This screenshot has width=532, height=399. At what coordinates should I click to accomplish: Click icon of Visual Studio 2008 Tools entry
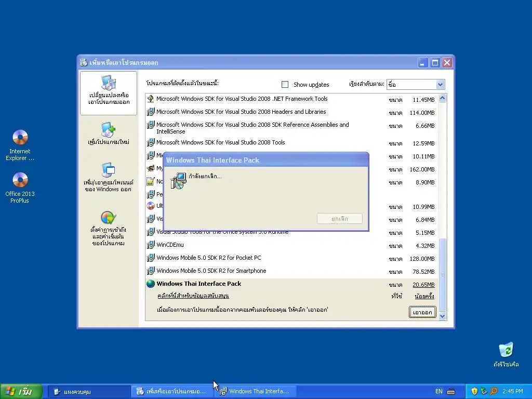coord(151,142)
